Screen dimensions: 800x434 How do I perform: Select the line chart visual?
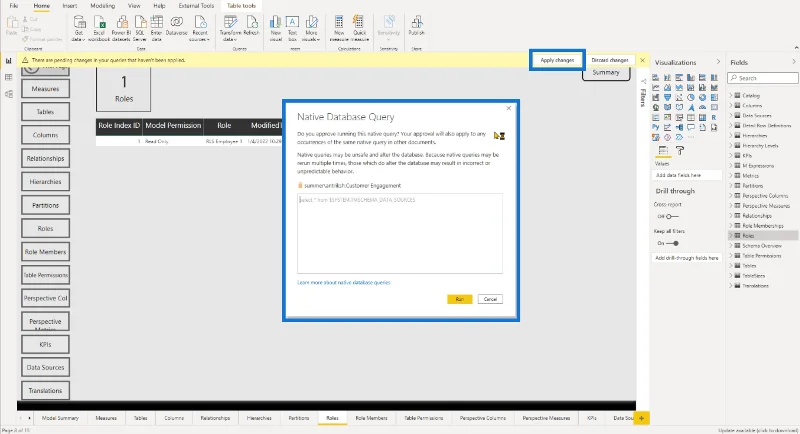coord(656,87)
